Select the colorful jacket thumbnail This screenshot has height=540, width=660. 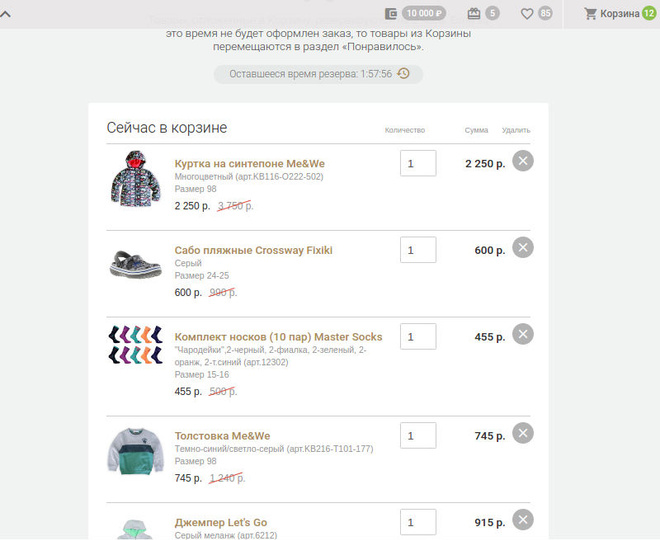click(136, 178)
